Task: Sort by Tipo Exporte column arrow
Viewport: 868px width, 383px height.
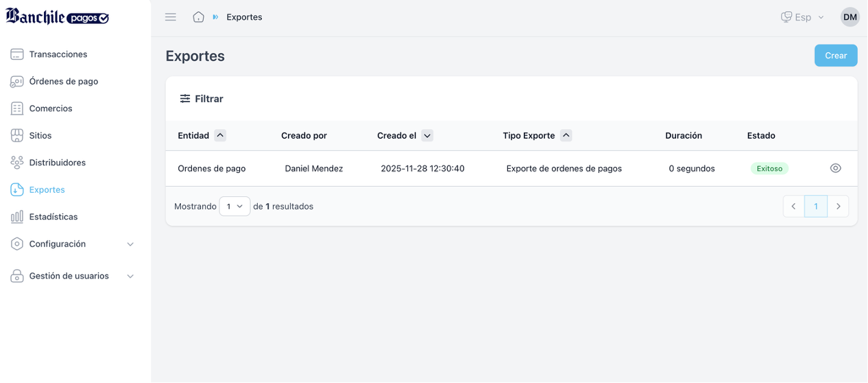Action: pyautogui.click(x=566, y=135)
